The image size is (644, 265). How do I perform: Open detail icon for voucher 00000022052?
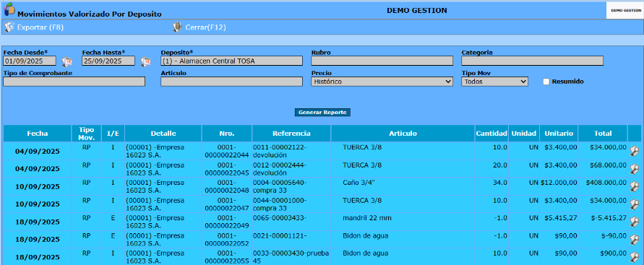[635, 239]
